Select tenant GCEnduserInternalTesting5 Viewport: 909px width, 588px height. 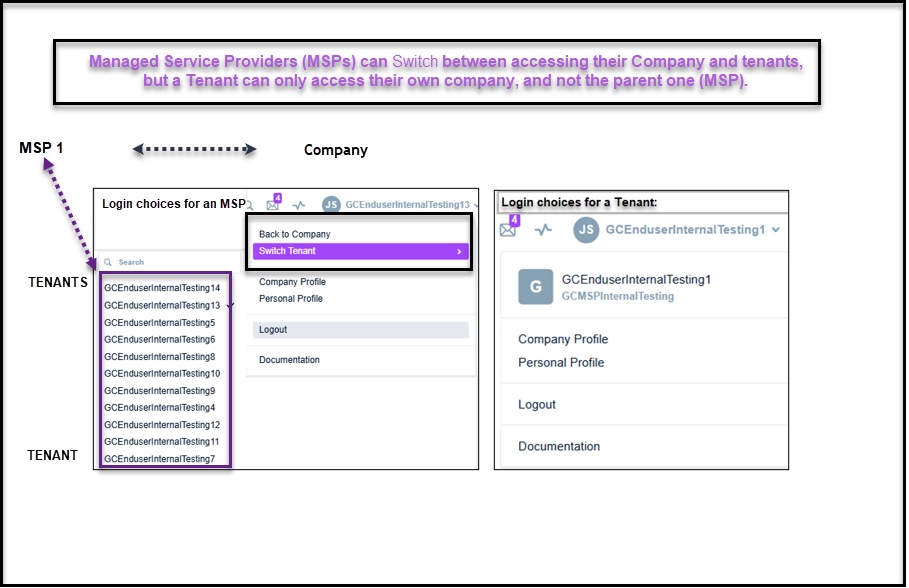159,323
